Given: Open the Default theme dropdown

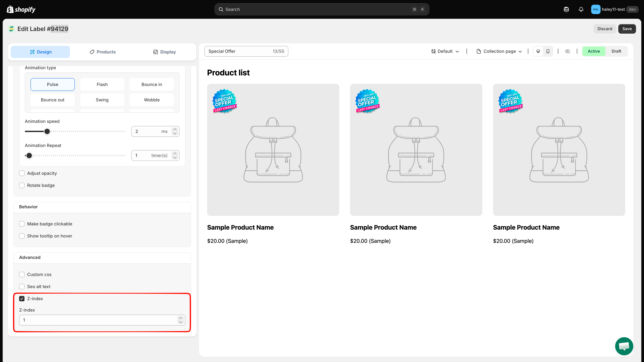Looking at the screenshot, I should (x=445, y=51).
